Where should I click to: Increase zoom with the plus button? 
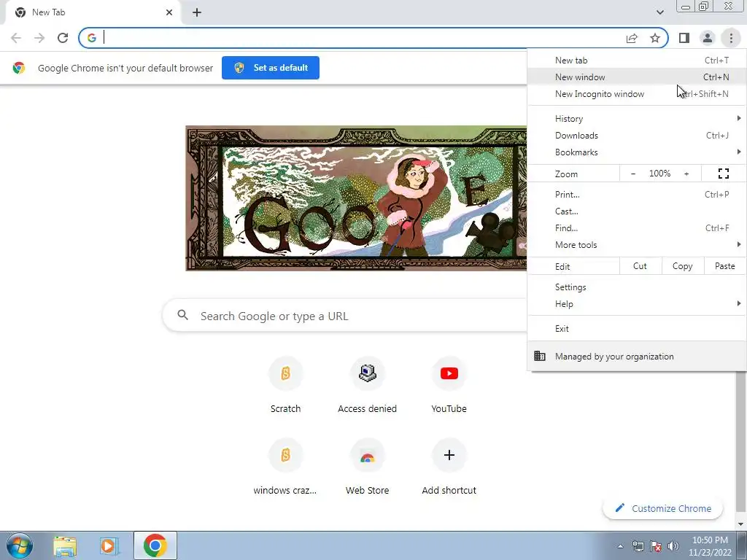pos(686,174)
